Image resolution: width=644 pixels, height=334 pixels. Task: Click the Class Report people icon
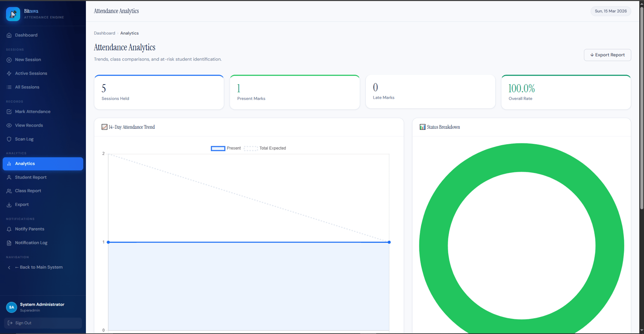(x=9, y=191)
